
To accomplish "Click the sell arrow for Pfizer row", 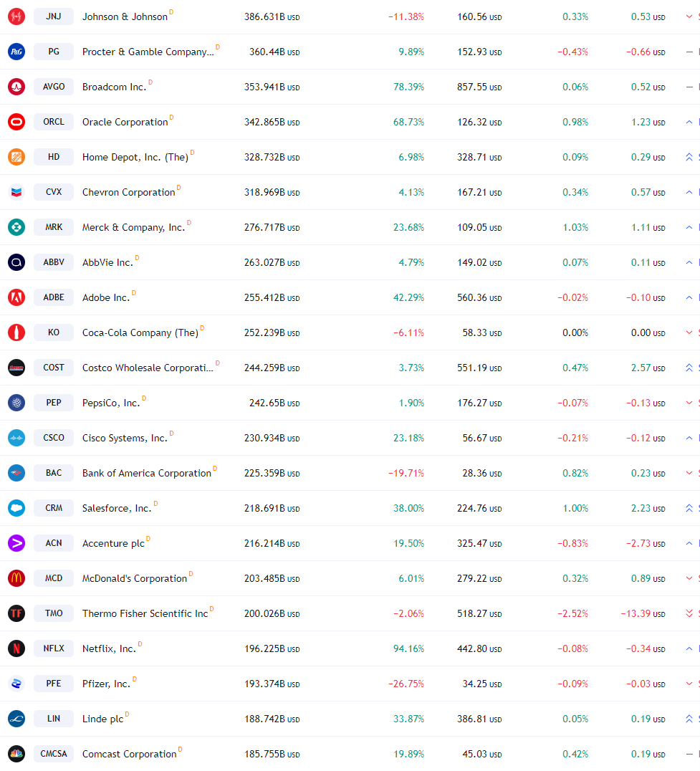I will tap(689, 684).
